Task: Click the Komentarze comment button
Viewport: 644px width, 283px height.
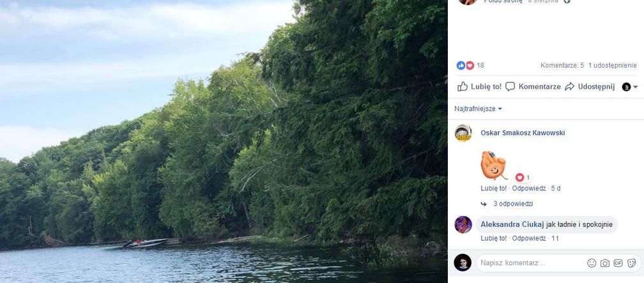Action: tap(533, 87)
